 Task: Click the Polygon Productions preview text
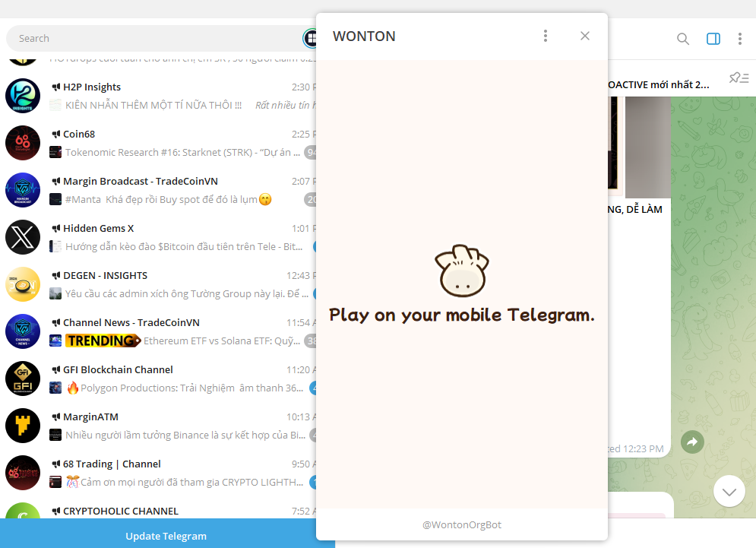[x=192, y=388]
